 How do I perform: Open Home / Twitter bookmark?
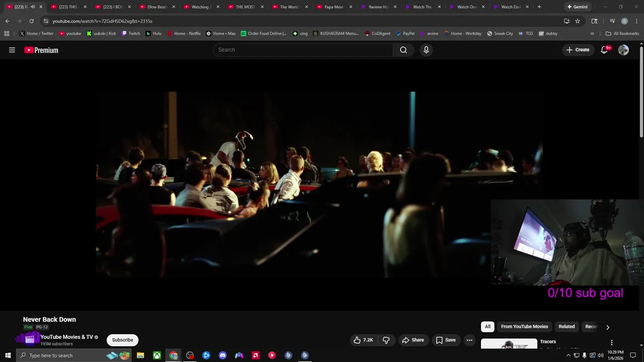(x=36, y=34)
